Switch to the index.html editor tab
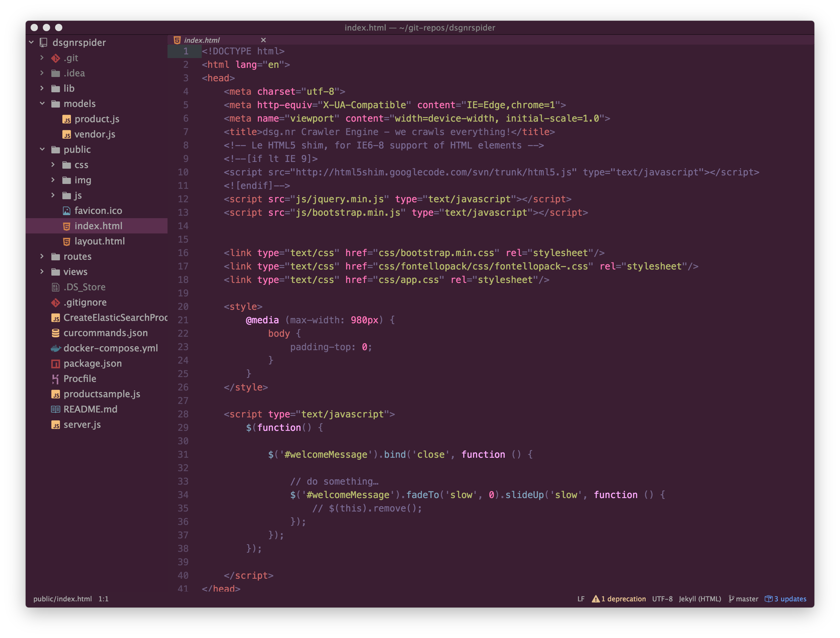Screen dimensions: 840x638 (219, 40)
